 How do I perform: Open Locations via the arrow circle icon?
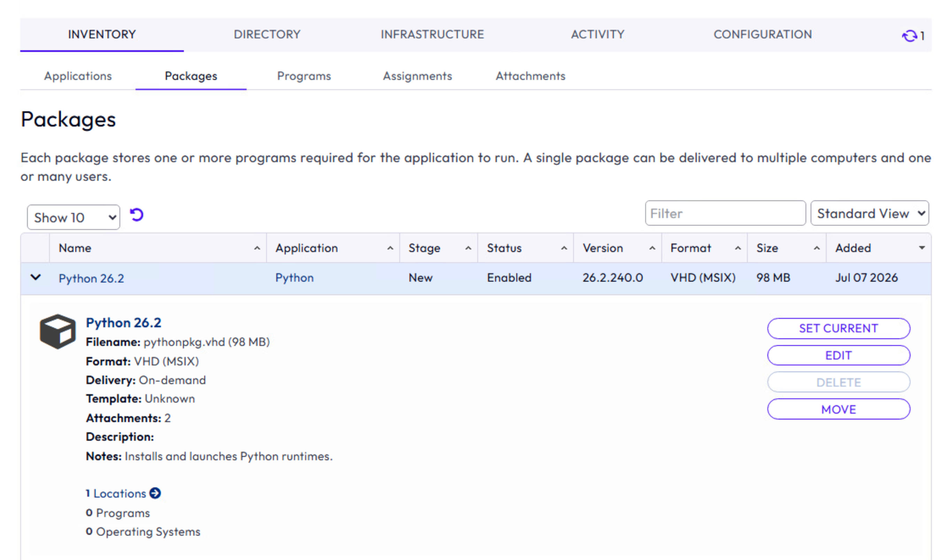(155, 493)
